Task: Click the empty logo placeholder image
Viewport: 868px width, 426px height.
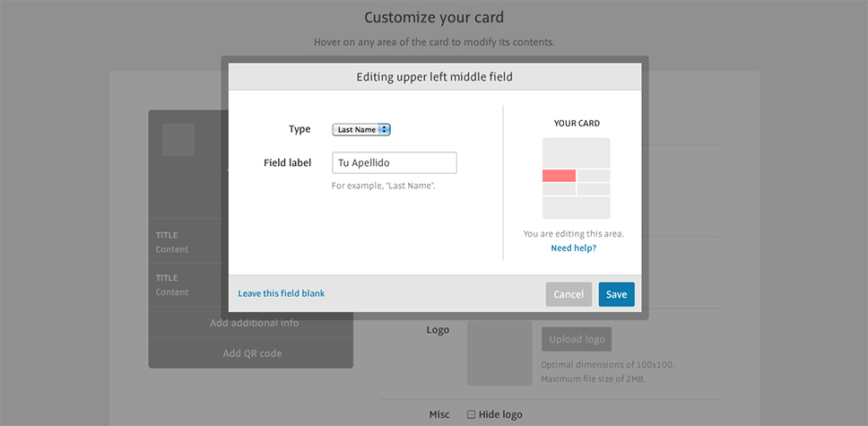Action: tap(499, 353)
